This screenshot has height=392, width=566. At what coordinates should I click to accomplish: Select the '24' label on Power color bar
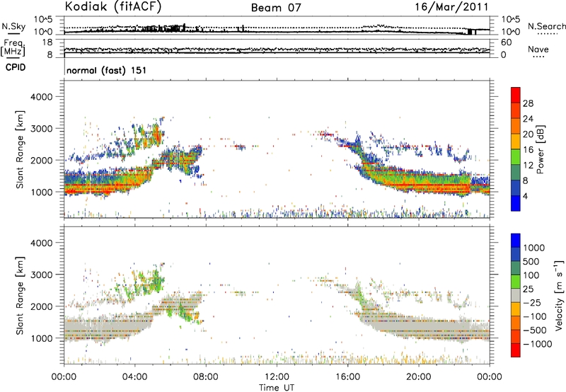click(x=528, y=119)
